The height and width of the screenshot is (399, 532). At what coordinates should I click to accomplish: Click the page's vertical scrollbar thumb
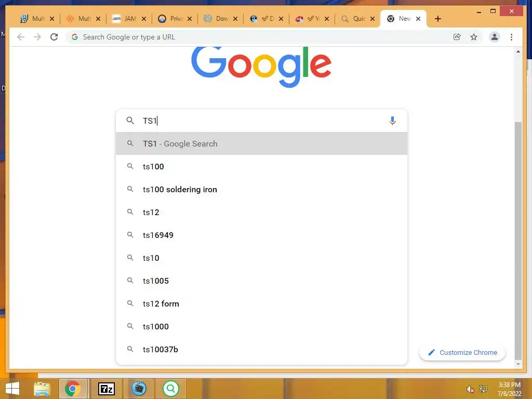coord(518,240)
